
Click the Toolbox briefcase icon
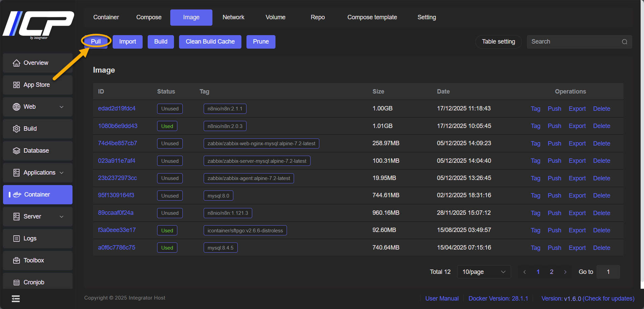16,260
